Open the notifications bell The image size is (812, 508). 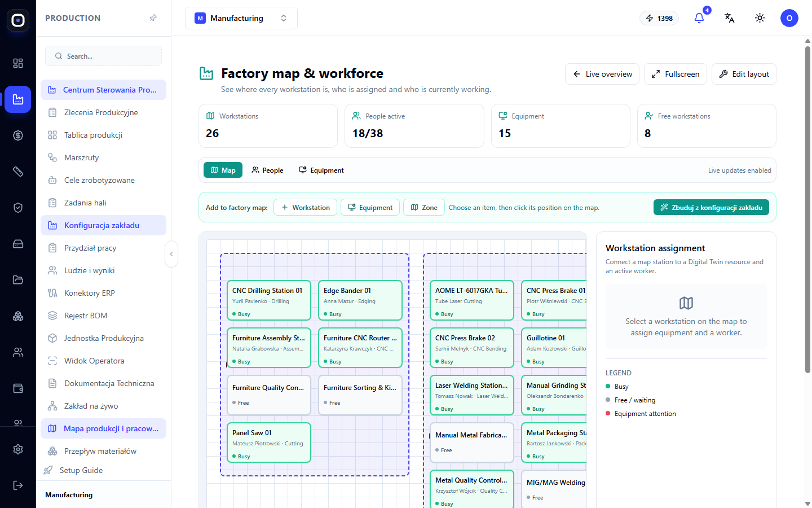699,18
